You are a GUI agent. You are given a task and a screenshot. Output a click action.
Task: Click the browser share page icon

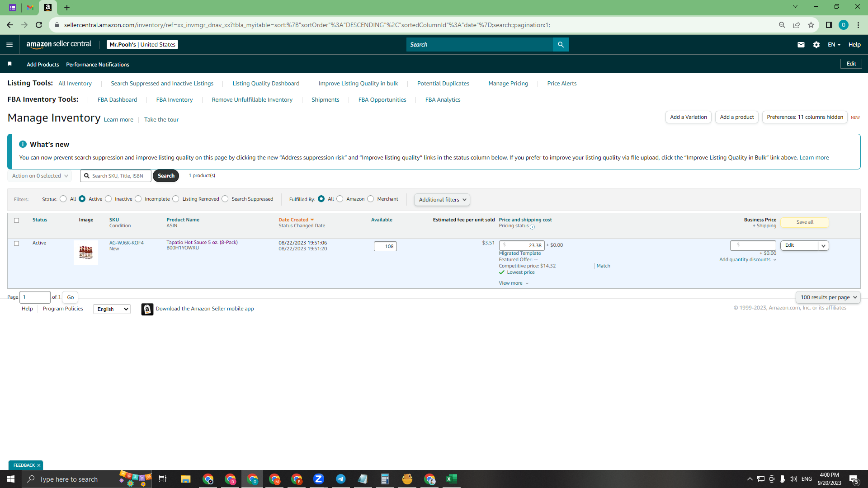797,25
